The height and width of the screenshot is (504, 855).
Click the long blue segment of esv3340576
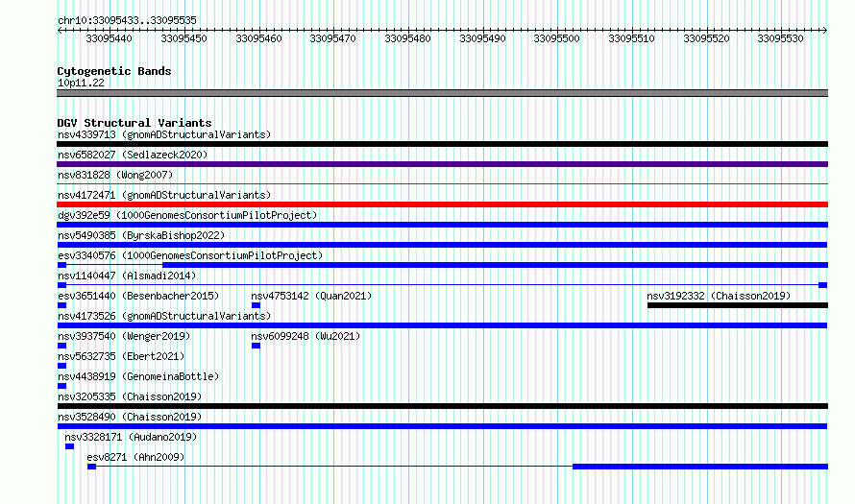495,265
